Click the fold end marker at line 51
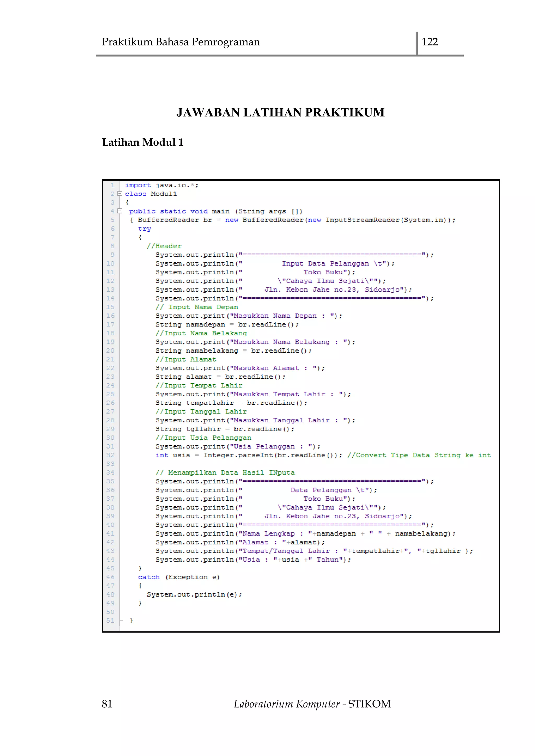Image resolution: width=535 pixels, height=756 pixels. (121, 620)
